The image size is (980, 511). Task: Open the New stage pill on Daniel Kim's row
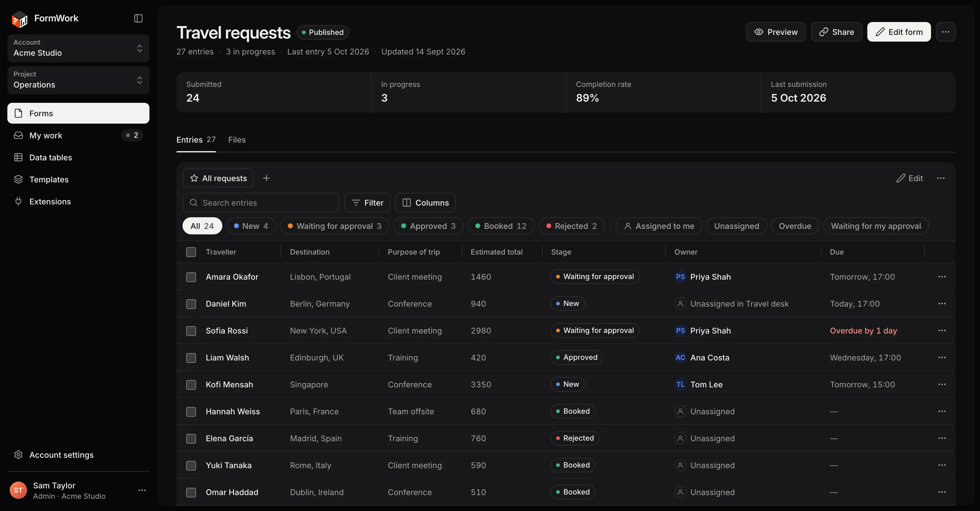point(567,304)
